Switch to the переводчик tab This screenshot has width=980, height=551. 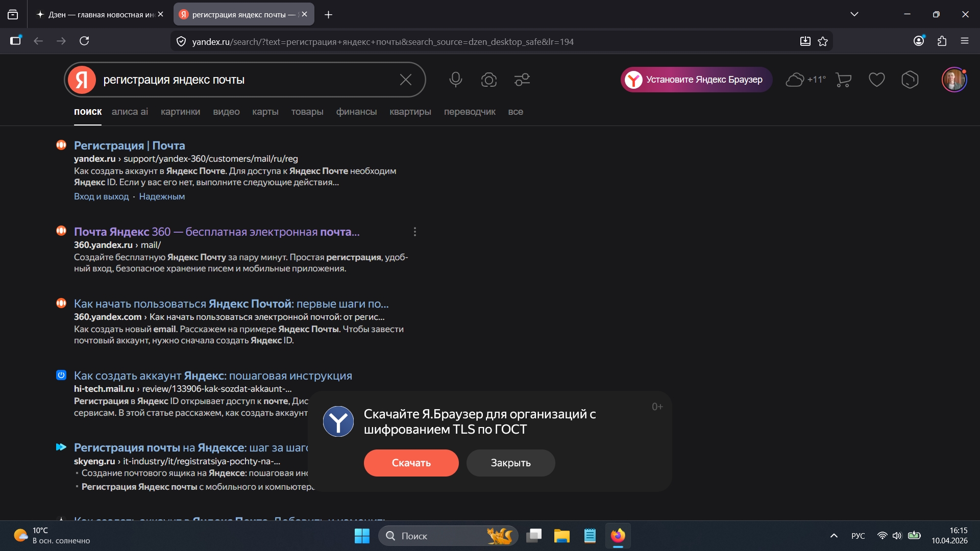pos(469,112)
